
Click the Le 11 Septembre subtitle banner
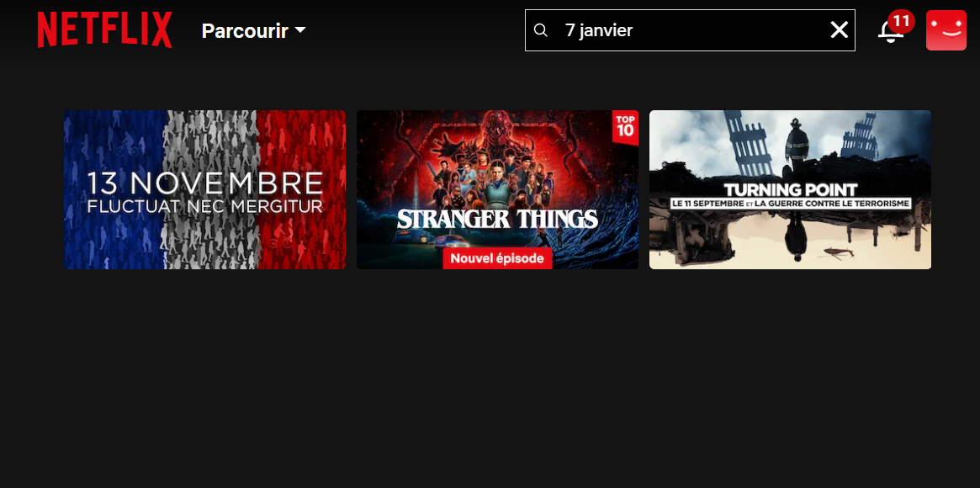tap(791, 203)
